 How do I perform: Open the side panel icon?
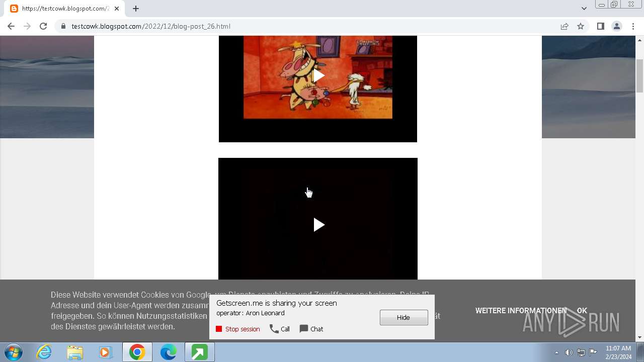pos(600,26)
